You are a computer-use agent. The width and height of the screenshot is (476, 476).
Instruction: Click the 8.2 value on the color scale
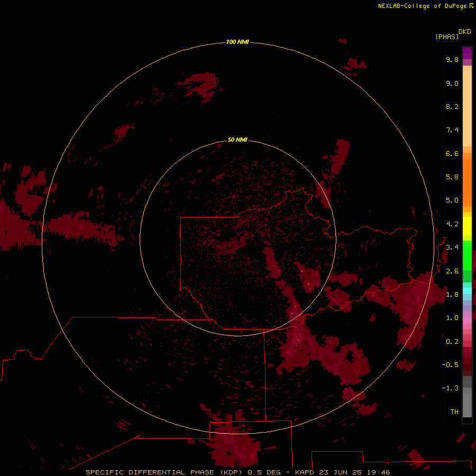[452, 106]
